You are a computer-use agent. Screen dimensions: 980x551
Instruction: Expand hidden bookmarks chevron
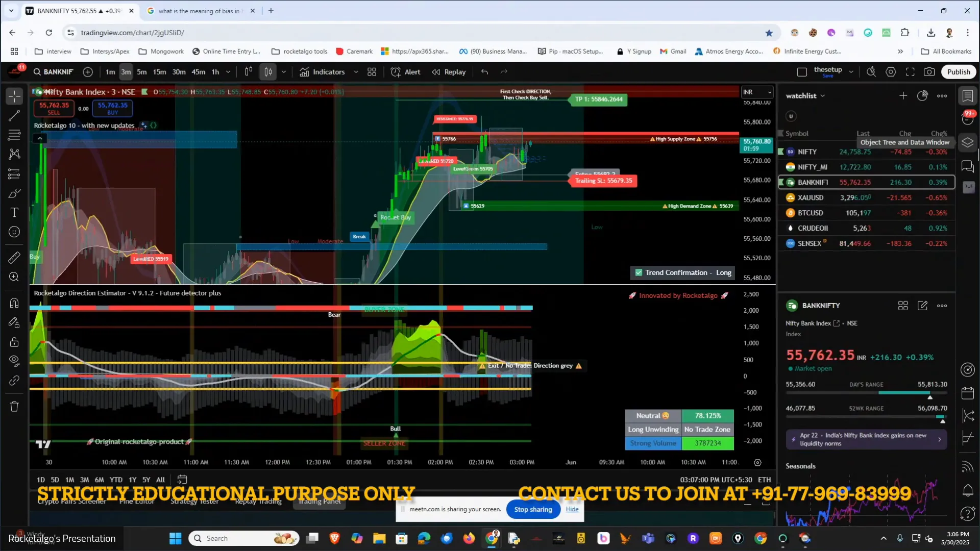pyautogui.click(x=900, y=52)
